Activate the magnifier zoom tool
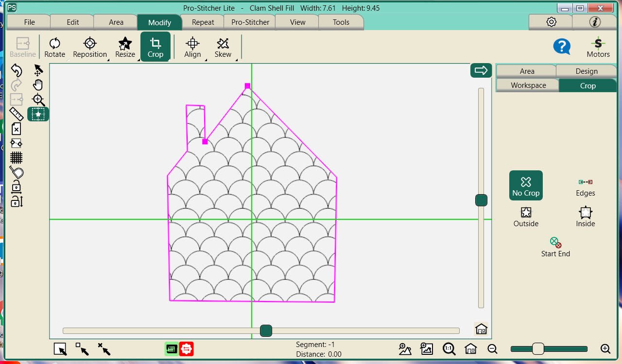Screen dimensions: 622x364 (x=38, y=100)
